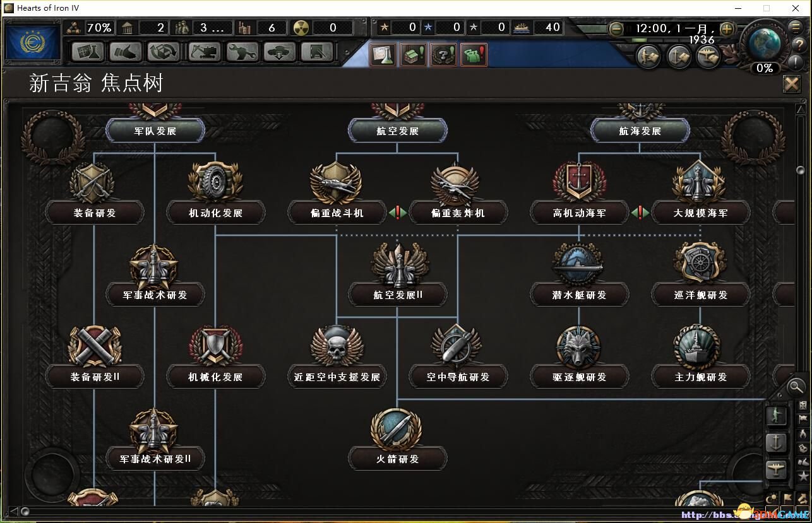Select the 军事战术研发 focus
Image resolution: width=812 pixels, height=523 pixels.
click(155, 275)
